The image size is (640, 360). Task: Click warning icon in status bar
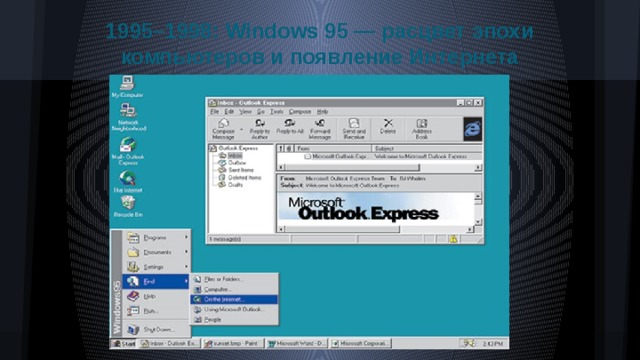[x=453, y=239]
